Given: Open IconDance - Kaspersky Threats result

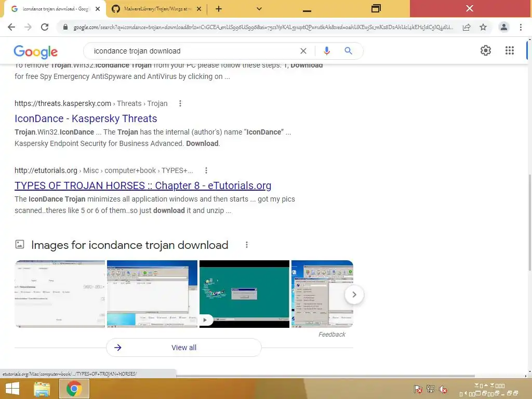Looking at the screenshot, I should coord(86,118).
